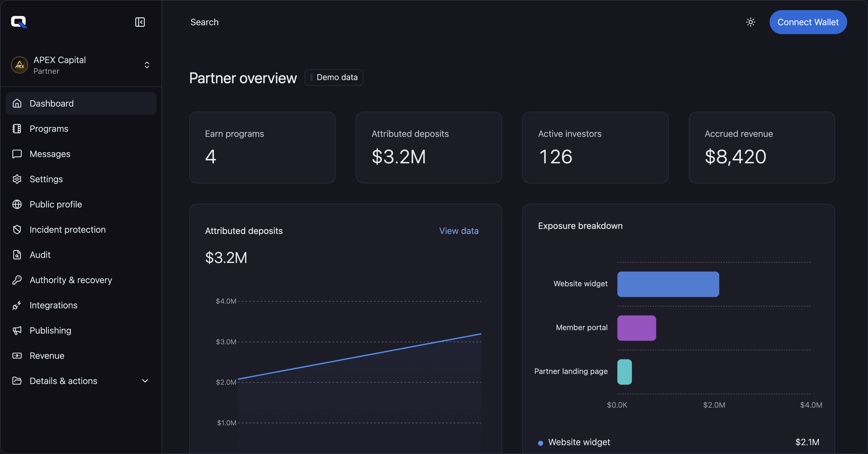Click the Search field
This screenshot has height=454, width=868.
[204, 22]
